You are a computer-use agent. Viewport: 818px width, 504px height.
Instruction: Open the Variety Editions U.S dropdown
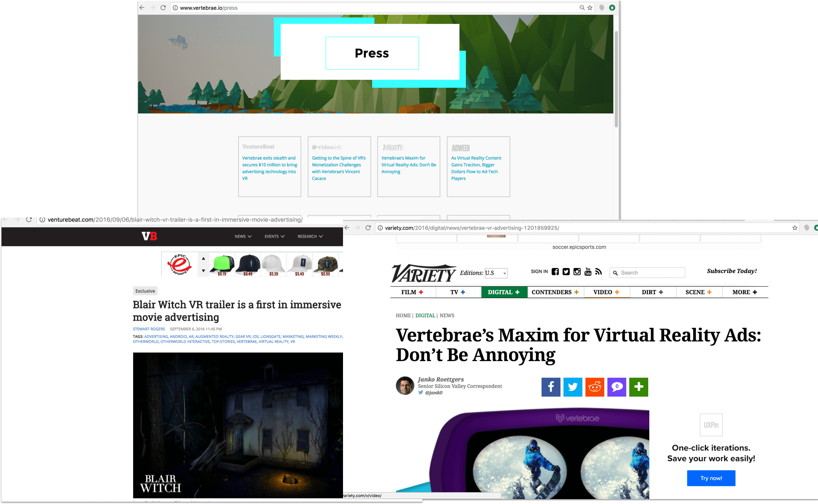[x=496, y=273]
